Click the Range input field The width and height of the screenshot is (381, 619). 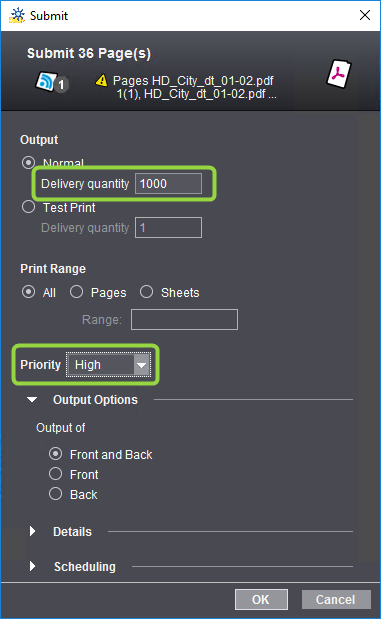tap(184, 319)
